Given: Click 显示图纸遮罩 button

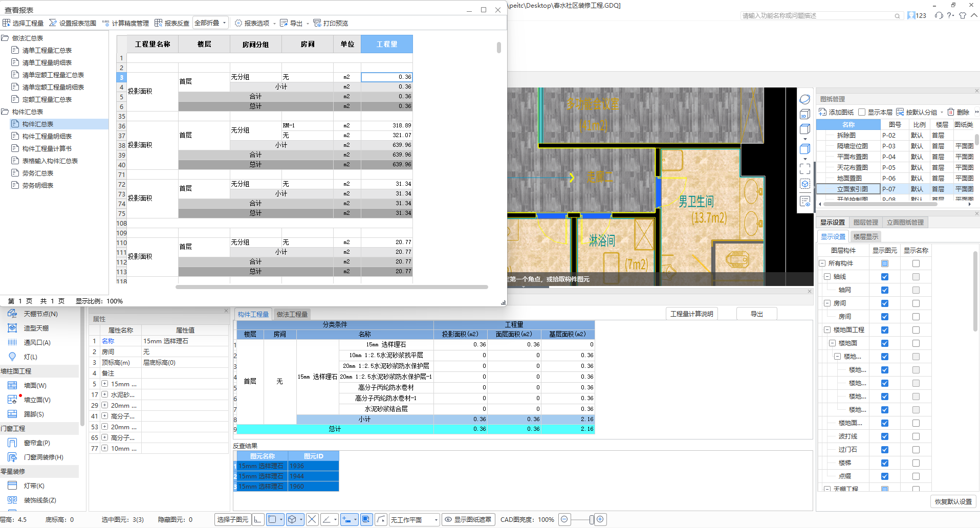Looking at the screenshot, I should 468,519.
